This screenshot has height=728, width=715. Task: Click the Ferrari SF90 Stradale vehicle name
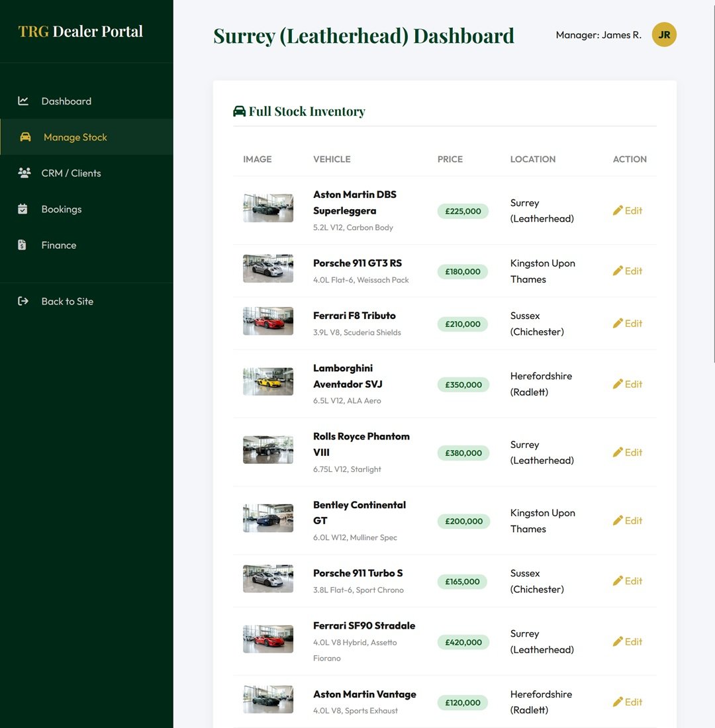tap(364, 626)
